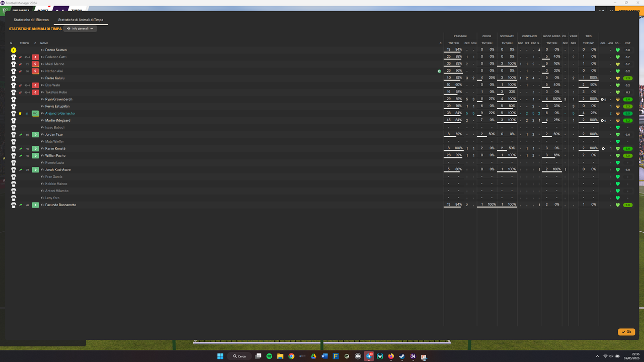644x362 pixels.
Task: Open Telegram from the taskbar
Action: [x=369, y=356]
